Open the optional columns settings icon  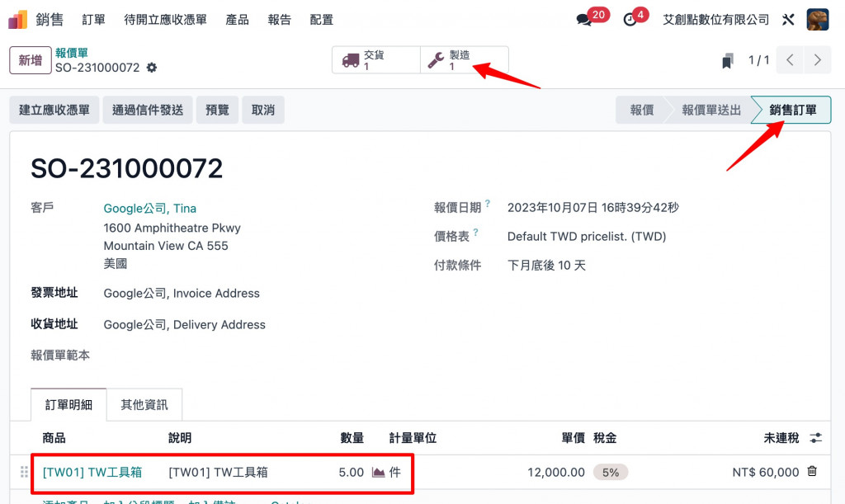pos(816,438)
